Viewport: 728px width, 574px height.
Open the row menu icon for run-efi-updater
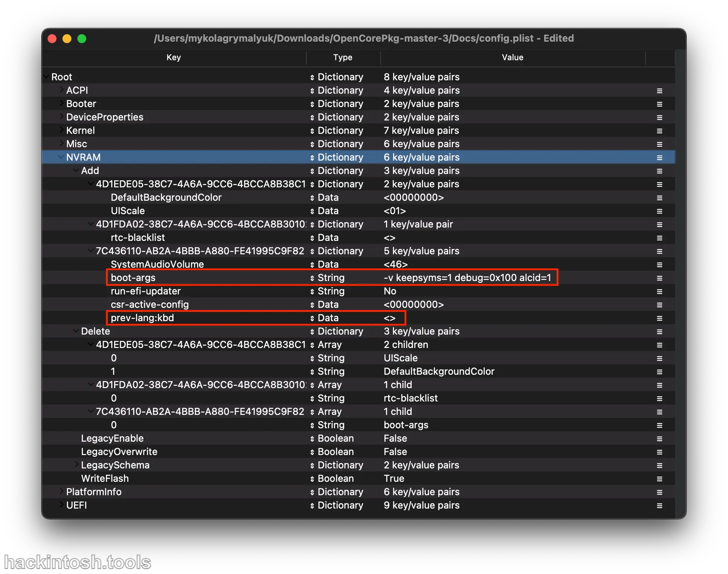tap(659, 291)
